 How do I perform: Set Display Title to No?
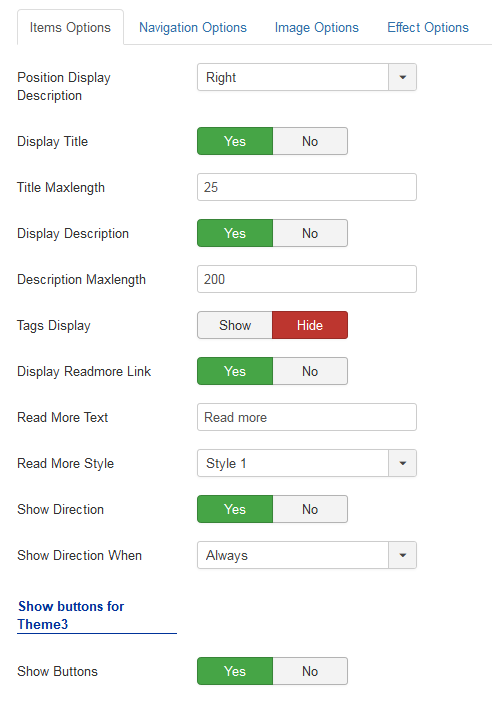pyautogui.click(x=310, y=141)
